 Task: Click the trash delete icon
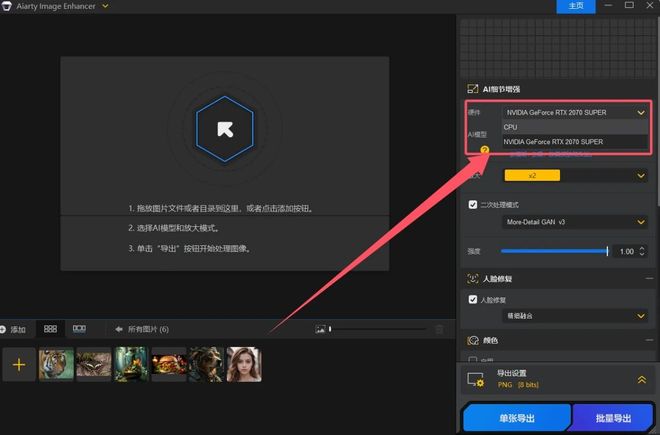tap(439, 329)
